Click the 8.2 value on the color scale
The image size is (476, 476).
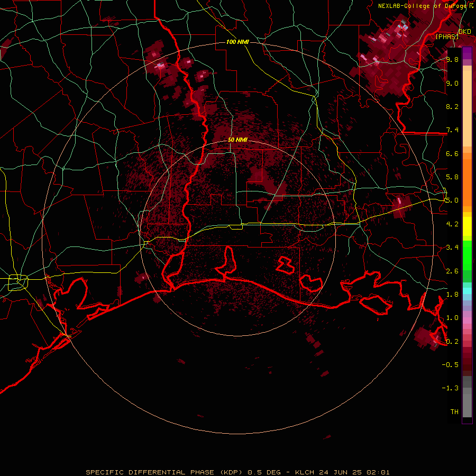(x=452, y=106)
